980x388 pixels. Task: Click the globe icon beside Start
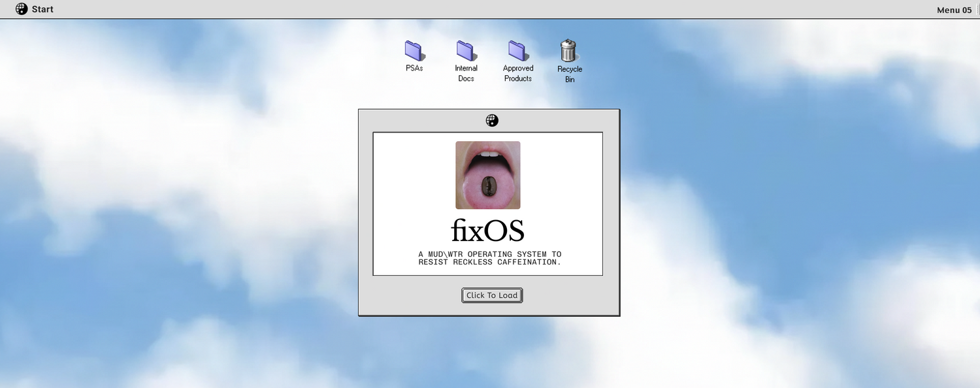pyautogui.click(x=22, y=9)
